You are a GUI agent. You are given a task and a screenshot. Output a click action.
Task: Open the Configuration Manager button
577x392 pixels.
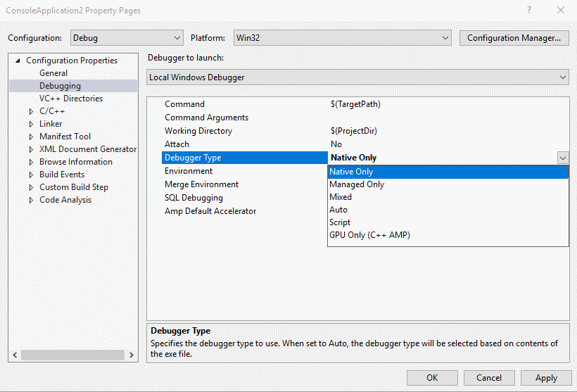(514, 38)
